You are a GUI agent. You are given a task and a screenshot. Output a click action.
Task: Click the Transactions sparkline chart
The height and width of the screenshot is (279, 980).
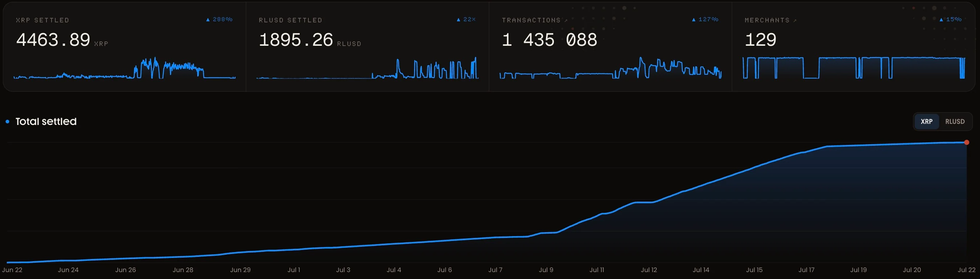pyautogui.click(x=611, y=68)
